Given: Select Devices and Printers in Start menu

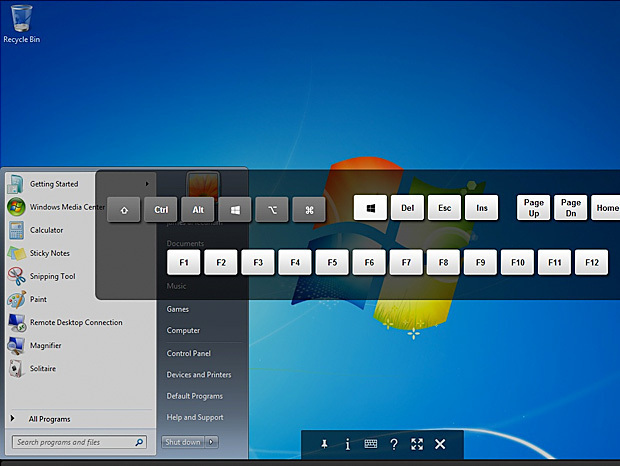Looking at the screenshot, I should [199, 375].
